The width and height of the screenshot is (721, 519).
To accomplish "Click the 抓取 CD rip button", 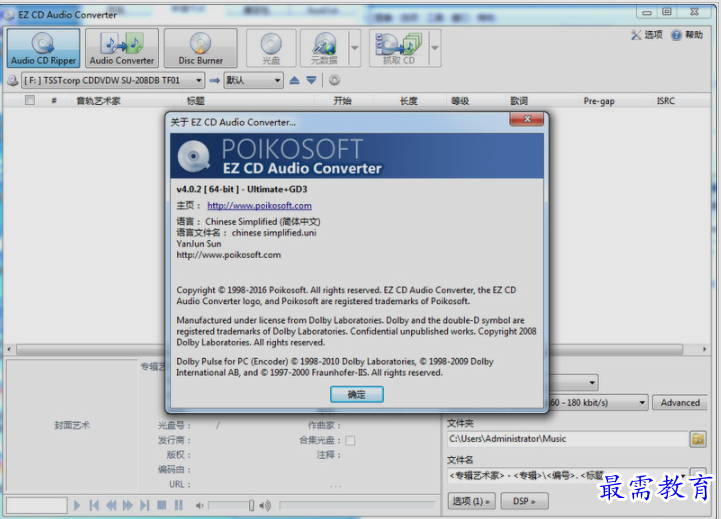I will click(399, 48).
